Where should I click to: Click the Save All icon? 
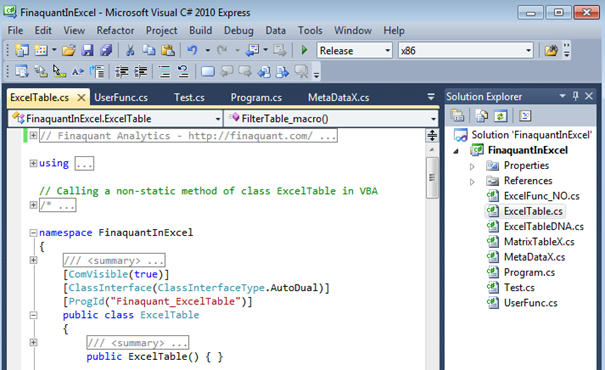(x=106, y=50)
